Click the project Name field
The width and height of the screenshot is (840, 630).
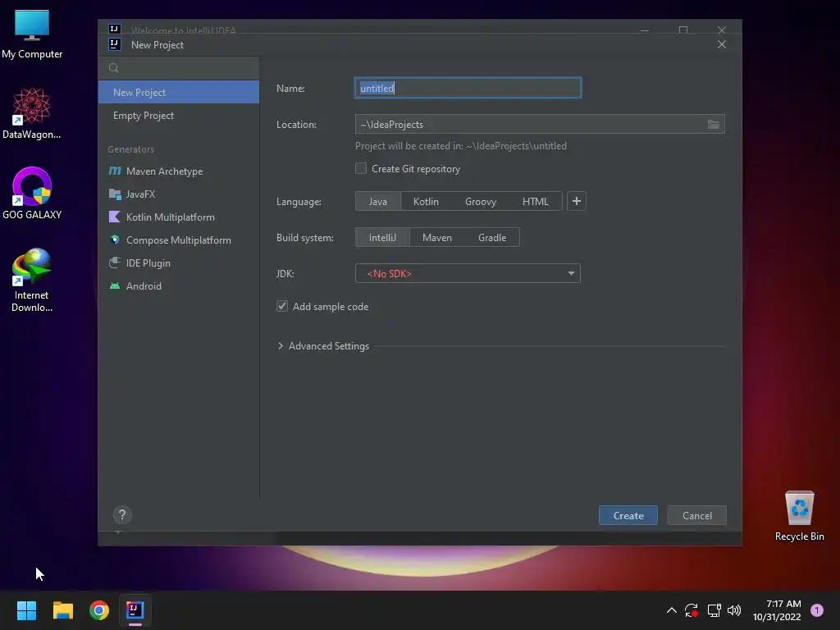pos(468,88)
